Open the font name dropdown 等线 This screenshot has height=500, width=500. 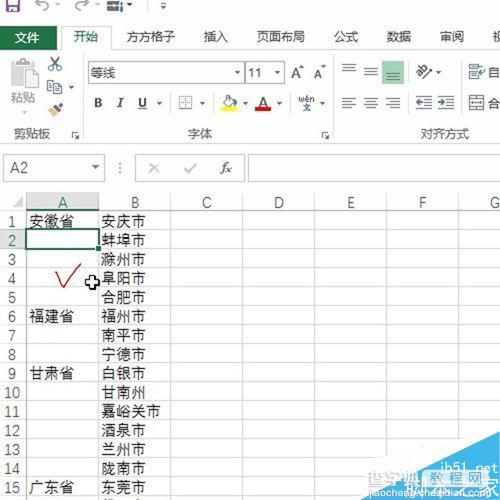click(237, 72)
